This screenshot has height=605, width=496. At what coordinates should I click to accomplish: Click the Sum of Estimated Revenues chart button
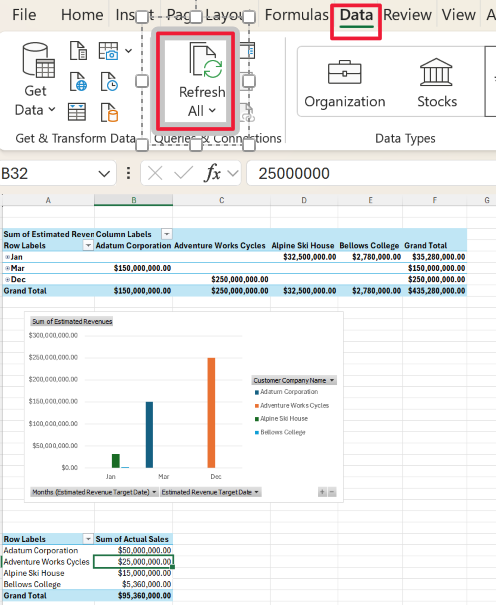[x=72, y=321]
